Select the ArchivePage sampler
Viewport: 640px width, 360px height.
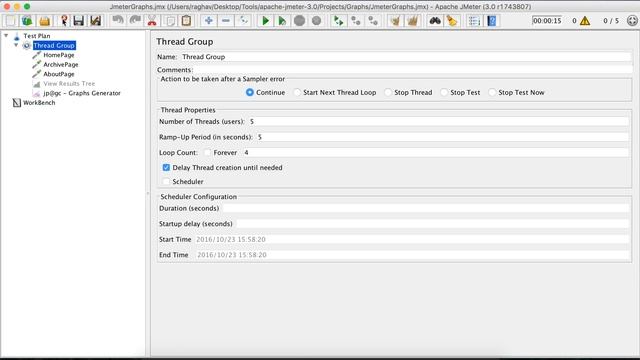pos(61,64)
